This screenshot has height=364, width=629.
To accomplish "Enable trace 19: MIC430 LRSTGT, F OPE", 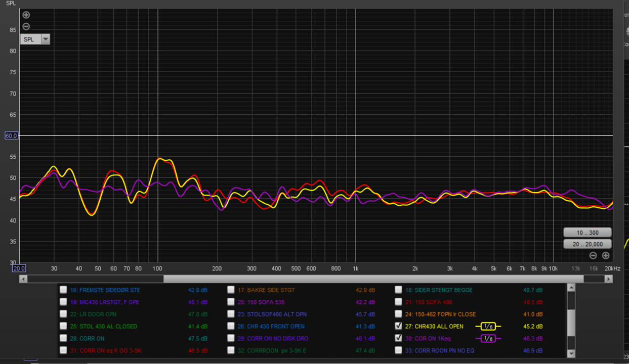I will click(x=63, y=302).
